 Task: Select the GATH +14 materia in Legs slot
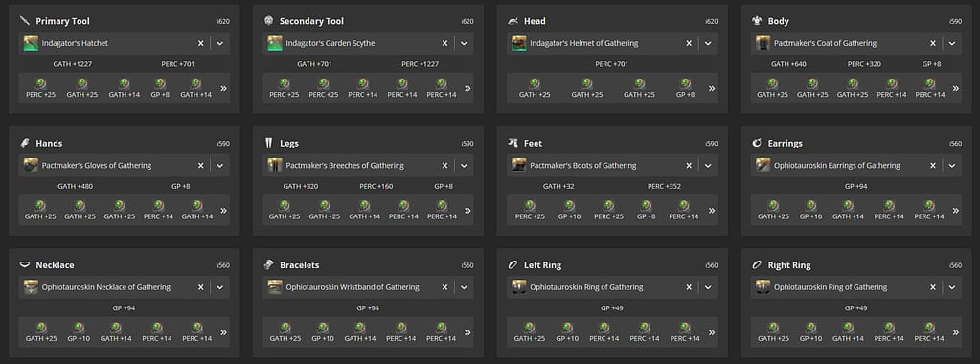tap(363, 210)
